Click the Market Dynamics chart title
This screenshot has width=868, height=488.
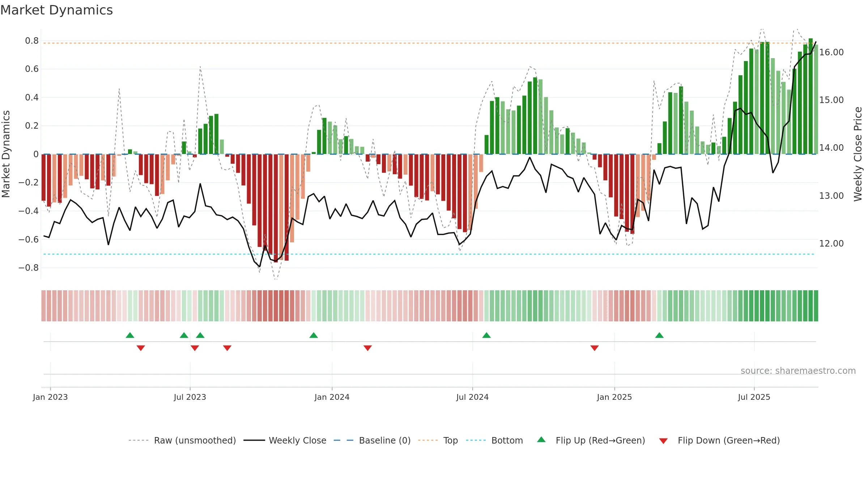pyautogui.click(x=57, y=10)
